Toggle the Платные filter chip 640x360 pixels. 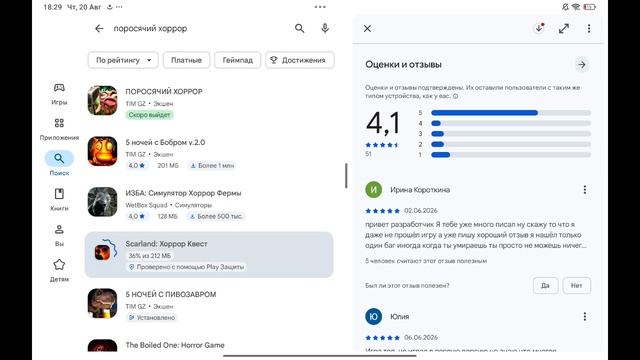[186, 60]
